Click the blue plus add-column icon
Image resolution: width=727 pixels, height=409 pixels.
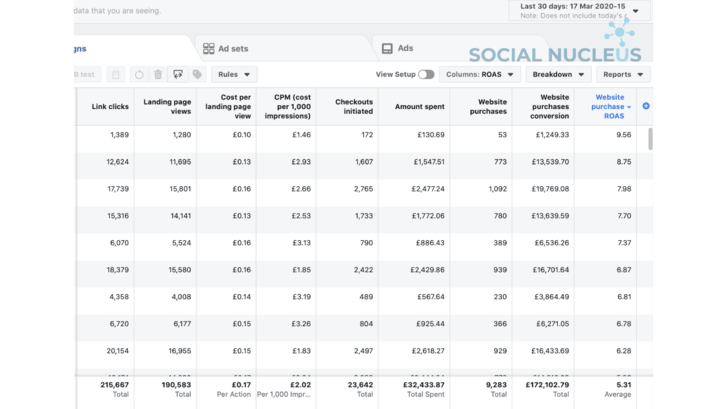point(646,106)
